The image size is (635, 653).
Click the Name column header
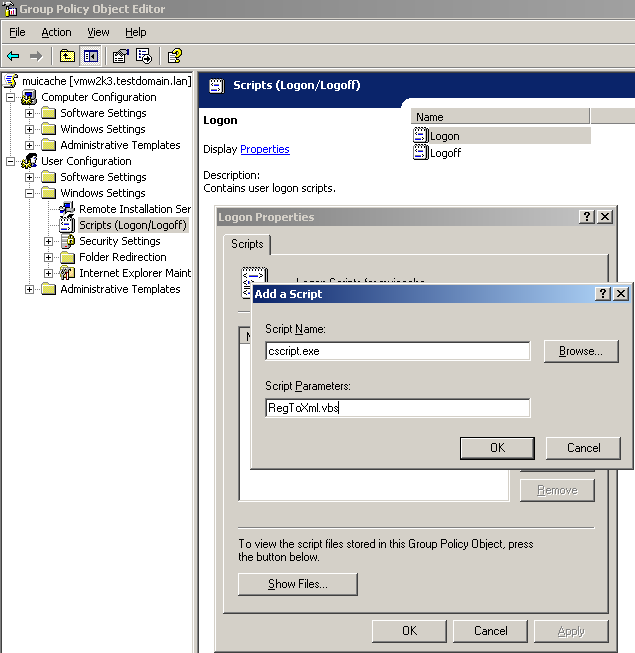click(x=500, y=117)
